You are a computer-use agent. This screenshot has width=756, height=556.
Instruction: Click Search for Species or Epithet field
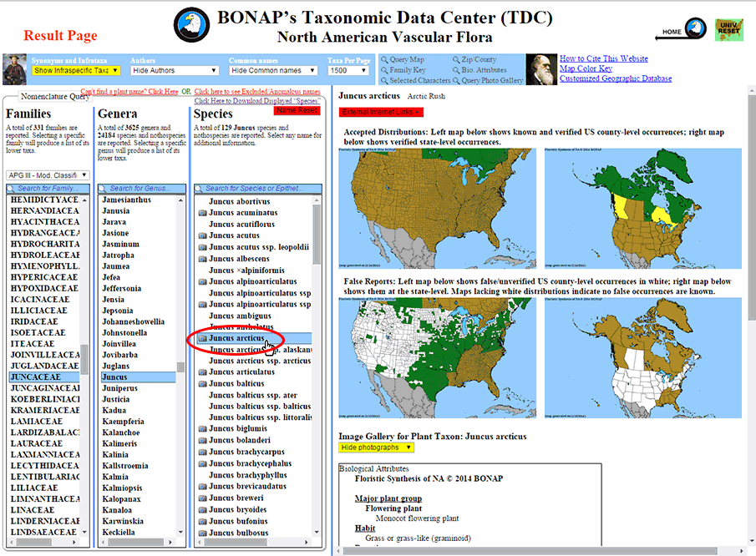pos(258,189)
